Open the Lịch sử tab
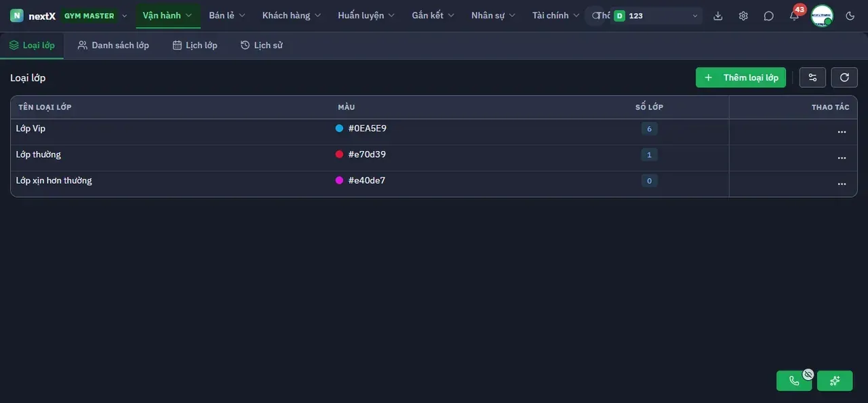The height and width of the screenshot is (403, 868). coord(262,45)
